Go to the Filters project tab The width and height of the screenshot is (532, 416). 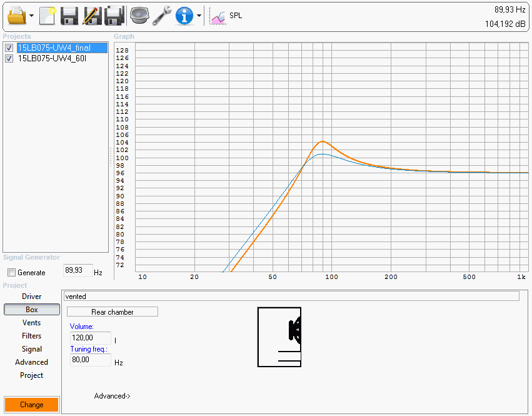click(31, 336)
